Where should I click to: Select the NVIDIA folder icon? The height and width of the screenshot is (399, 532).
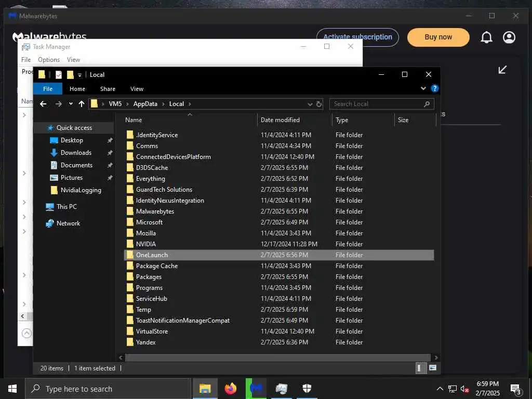pyautogui.click(x=130, y=244)
